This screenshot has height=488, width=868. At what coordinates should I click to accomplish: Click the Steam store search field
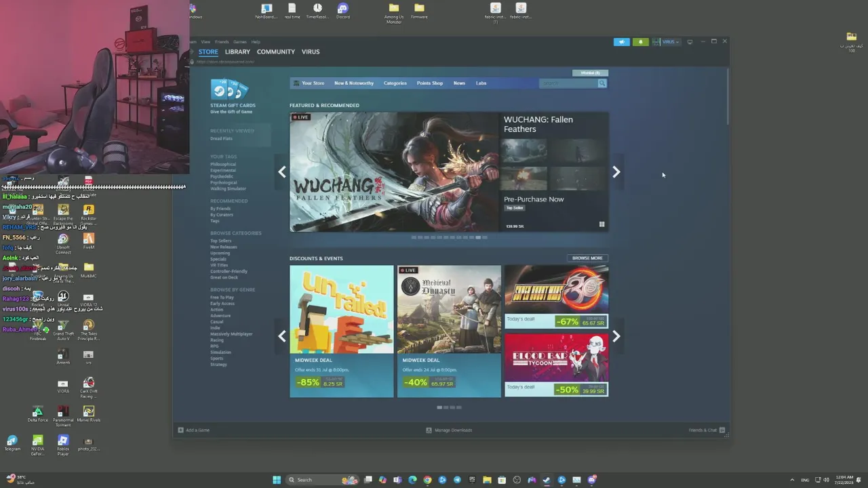click(x=568, y=83)
